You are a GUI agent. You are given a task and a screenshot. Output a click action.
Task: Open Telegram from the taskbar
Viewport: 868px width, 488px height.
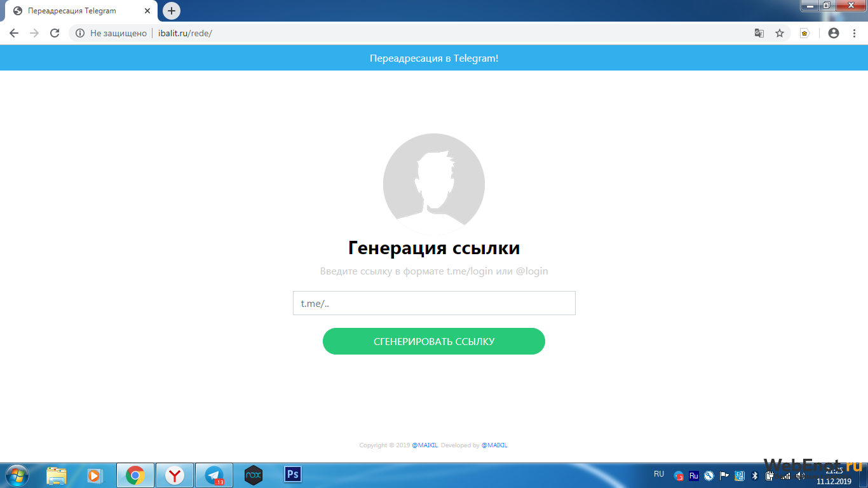tap(214, 475)
